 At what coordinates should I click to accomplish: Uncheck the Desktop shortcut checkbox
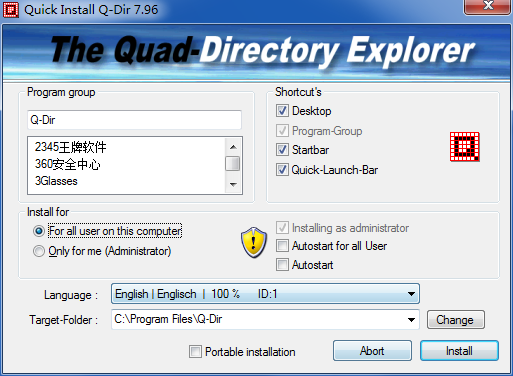pos(282,111)
